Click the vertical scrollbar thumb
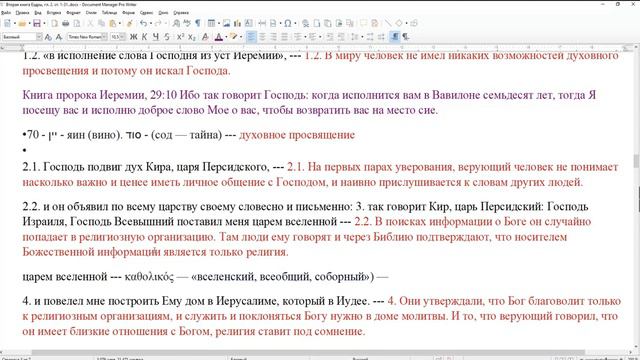 pos(637,161)
